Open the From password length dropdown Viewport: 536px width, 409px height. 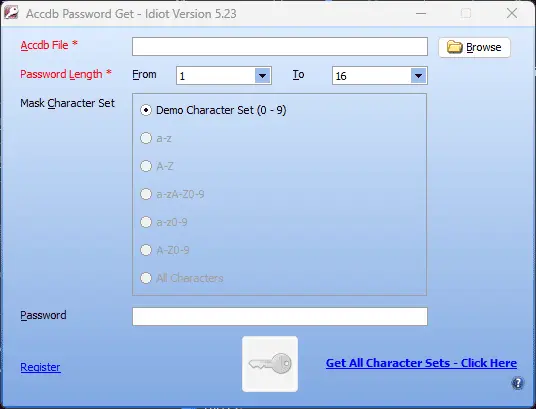coord(263,76)
